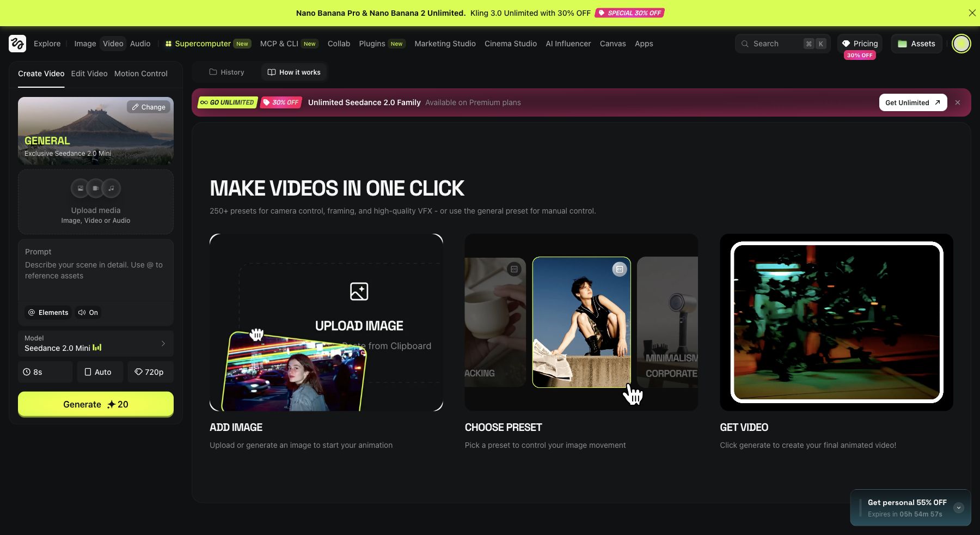Click the Generate button
Viewport: 980px width, 535px height.
[x=96, y=404]
